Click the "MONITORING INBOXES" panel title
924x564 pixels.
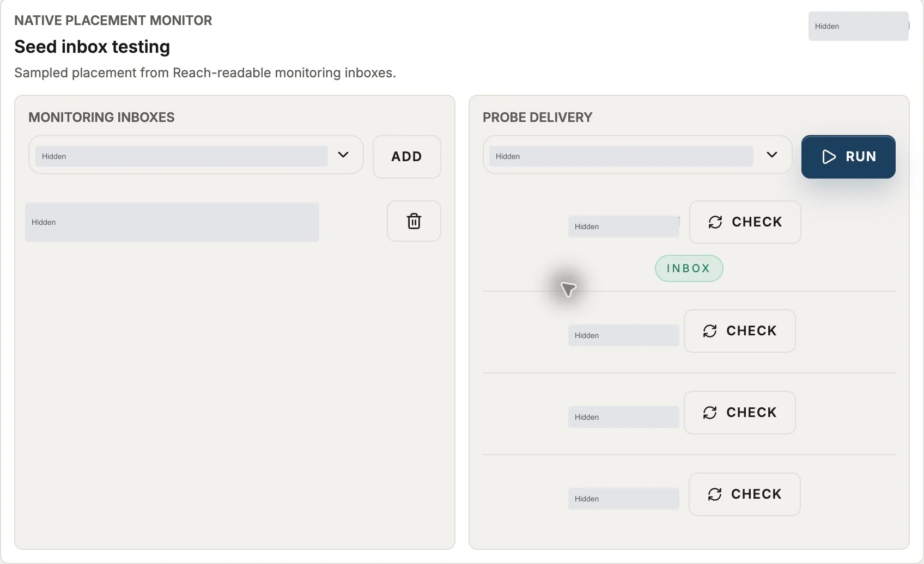coord(101,118)
